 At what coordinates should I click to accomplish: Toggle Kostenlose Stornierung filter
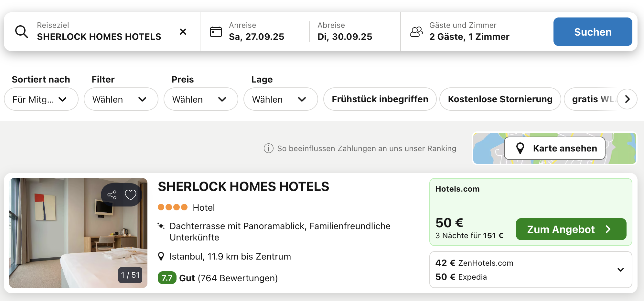tap(500, 99)
